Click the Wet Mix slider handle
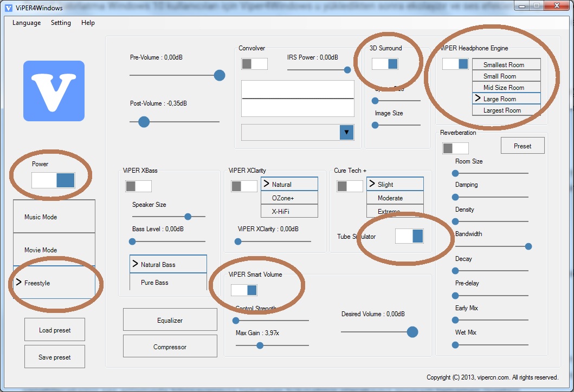Image resolution: width=574 pixels, height=392 pixels. click(x=455, y=345)
